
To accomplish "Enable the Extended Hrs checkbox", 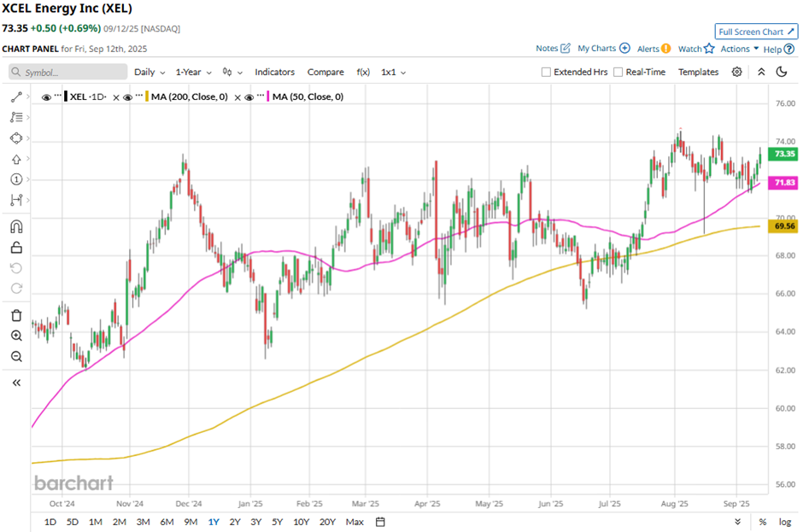I will [x=547, y=73].
